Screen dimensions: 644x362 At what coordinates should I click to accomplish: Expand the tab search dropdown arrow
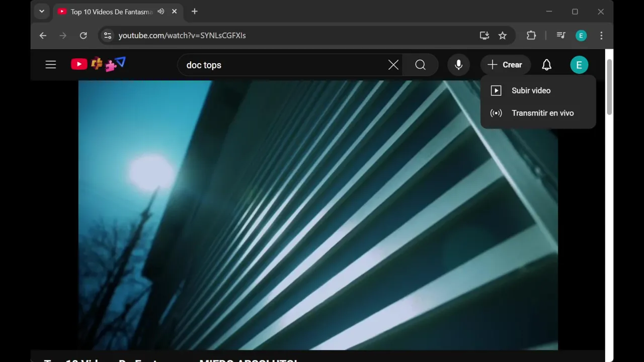pos(42,12)
